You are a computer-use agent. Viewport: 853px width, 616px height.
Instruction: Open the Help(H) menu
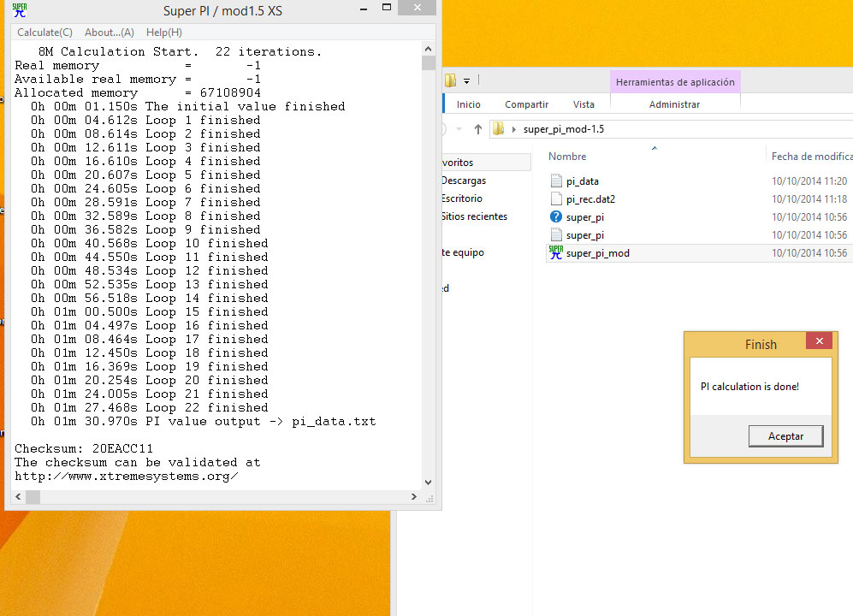coord(163,33)
